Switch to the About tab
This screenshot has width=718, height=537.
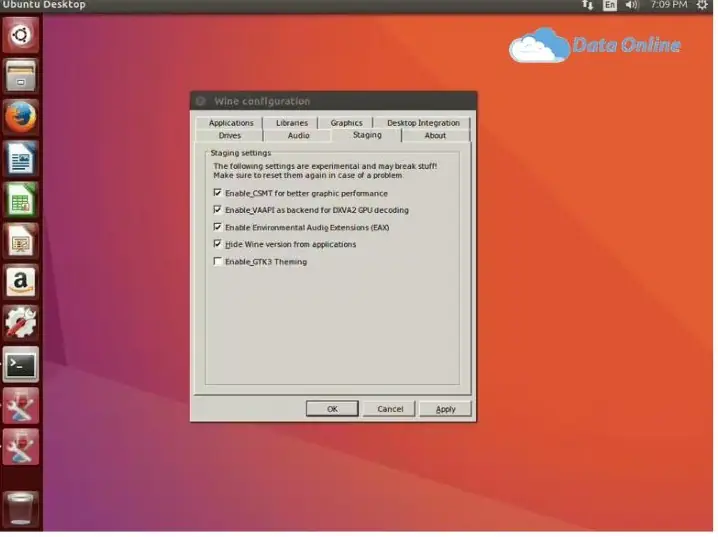(x=435, y=136)
